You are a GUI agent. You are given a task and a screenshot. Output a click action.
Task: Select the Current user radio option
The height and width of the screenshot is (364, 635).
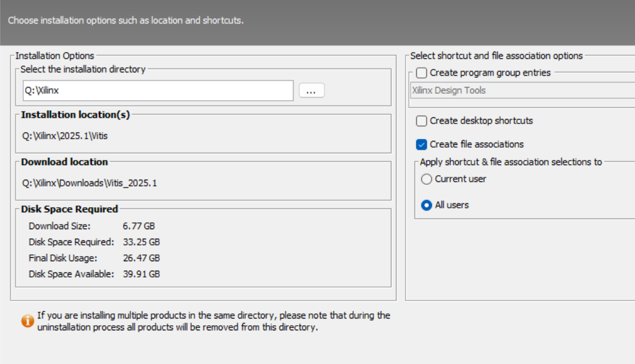pyautogui.click(x=427, y=179)
